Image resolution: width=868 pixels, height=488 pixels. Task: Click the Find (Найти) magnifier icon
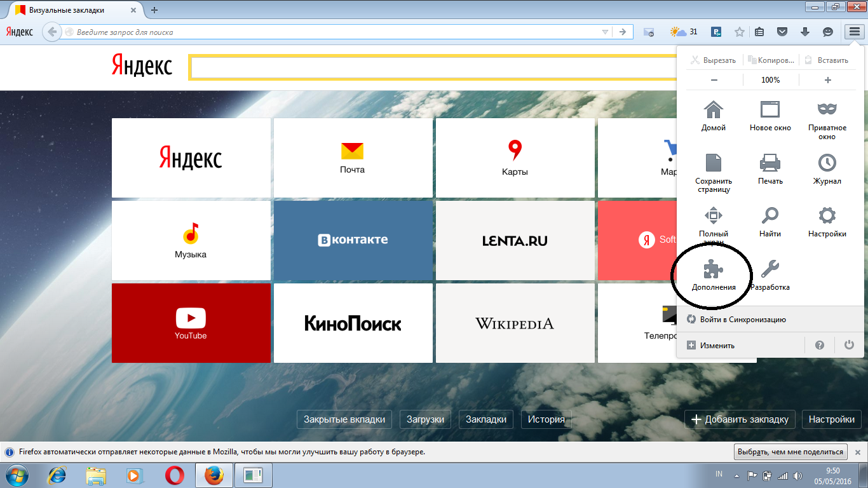pos(770,215)
